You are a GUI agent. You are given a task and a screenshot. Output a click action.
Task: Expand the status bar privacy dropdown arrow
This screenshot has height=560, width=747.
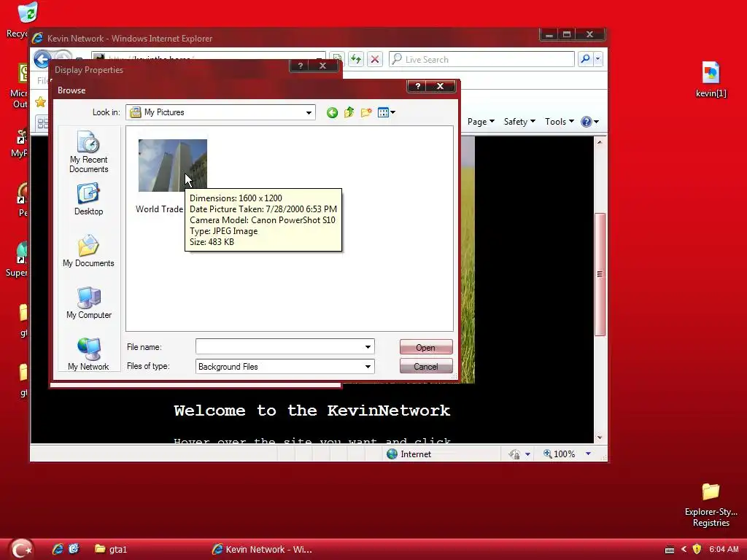pos(527,454)
